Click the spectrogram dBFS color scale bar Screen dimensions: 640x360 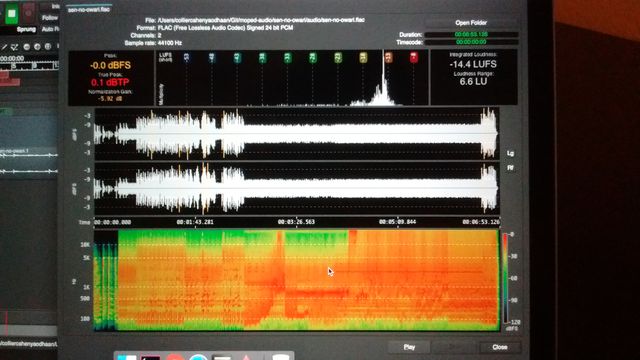(x=505, y=278)
